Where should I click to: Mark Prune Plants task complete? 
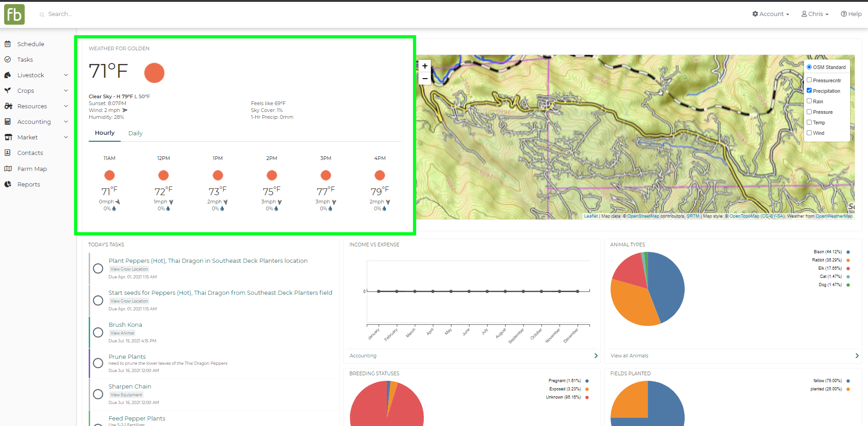point(98,363)
